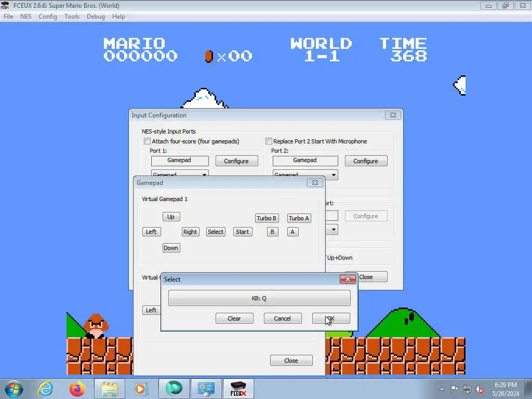Close the Gamepad dialog with bottom Close button

(x=291, y=361)
